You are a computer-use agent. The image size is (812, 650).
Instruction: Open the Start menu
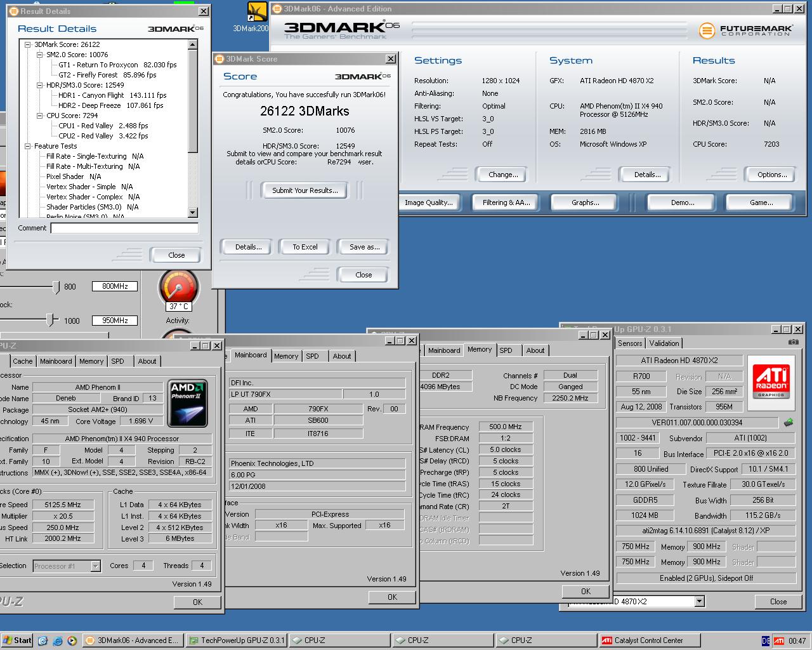point(17,640)
